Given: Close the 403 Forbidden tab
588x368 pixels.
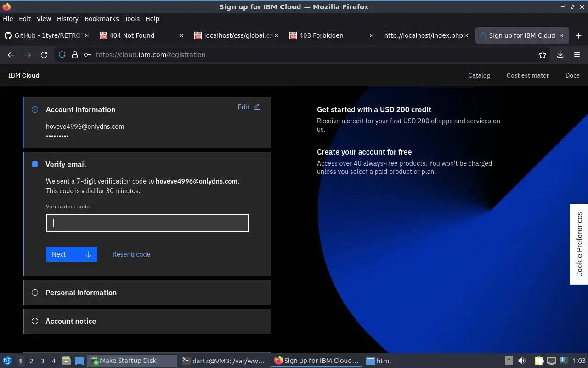Looking at the screenshot, I should [x=371, y=35].
